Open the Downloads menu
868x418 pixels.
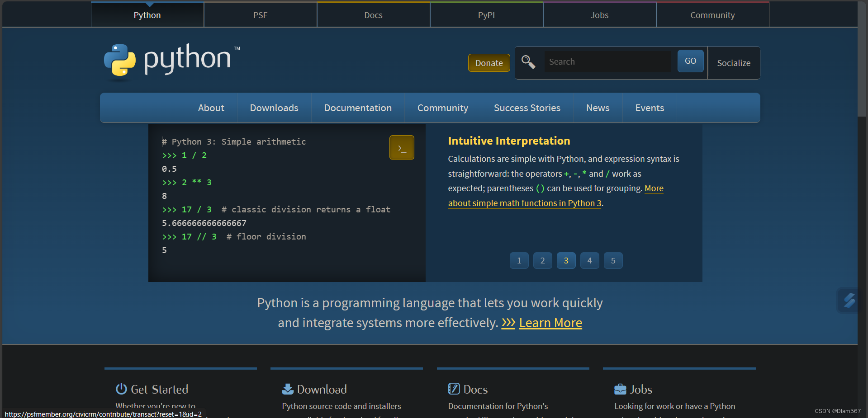point(274,108)
